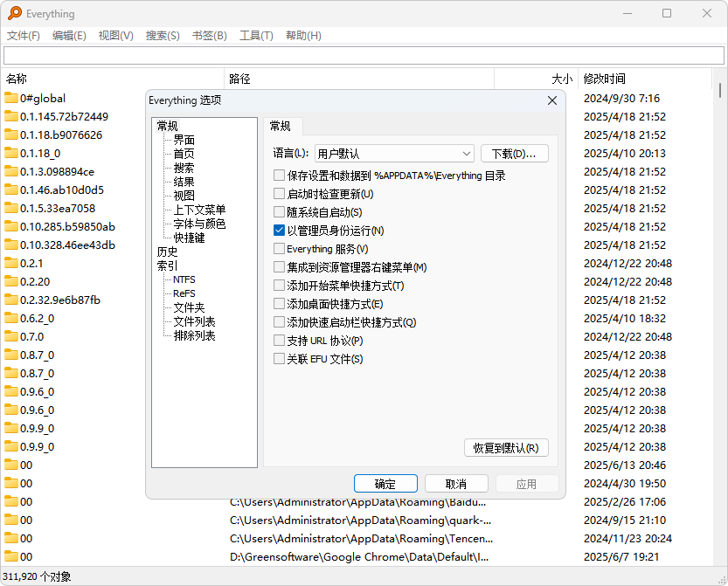Enable 添加桌面快捷方式 checkbox
Viewport: 728px width, 586px height.
click(279, 303)
